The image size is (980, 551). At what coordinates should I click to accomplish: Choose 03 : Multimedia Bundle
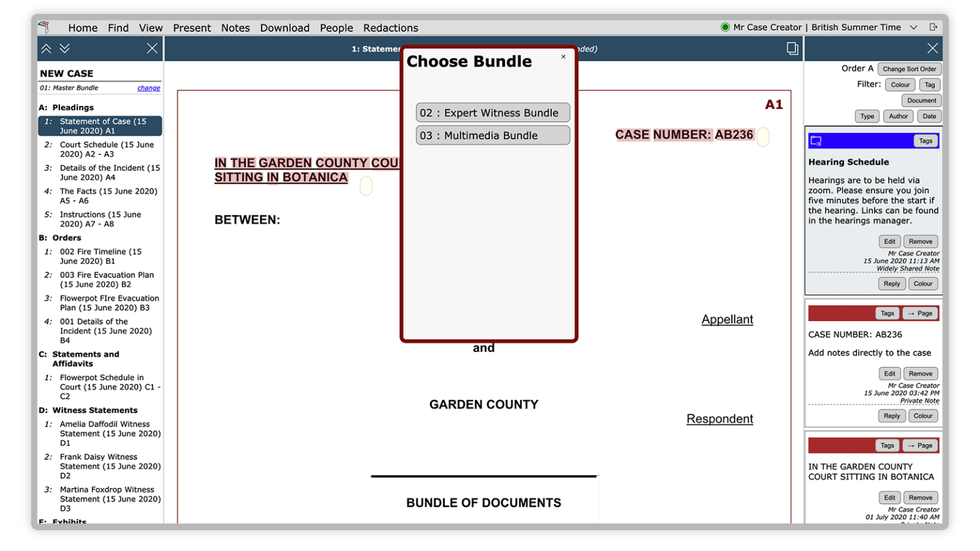click(x=493, y=135)
